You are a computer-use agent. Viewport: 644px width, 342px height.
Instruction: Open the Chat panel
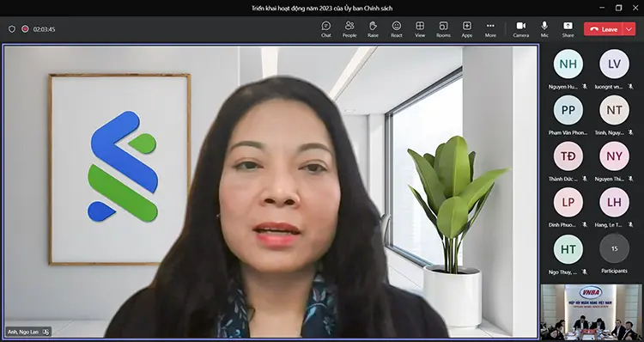326,29
